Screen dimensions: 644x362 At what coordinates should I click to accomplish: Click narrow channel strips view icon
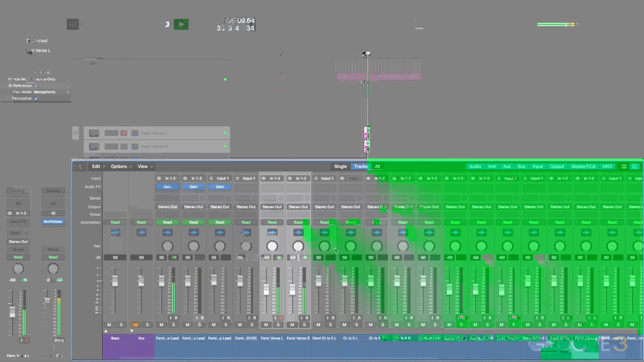click(624, 167)
